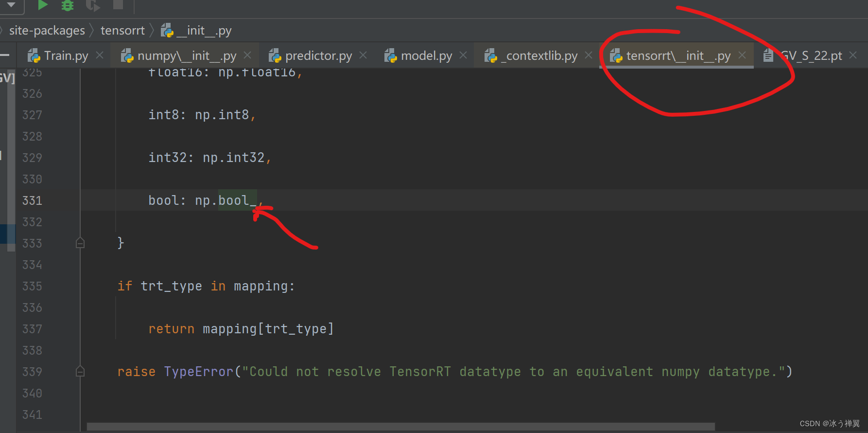
Task: Close the model.py tab
Action: click(463, 55)
